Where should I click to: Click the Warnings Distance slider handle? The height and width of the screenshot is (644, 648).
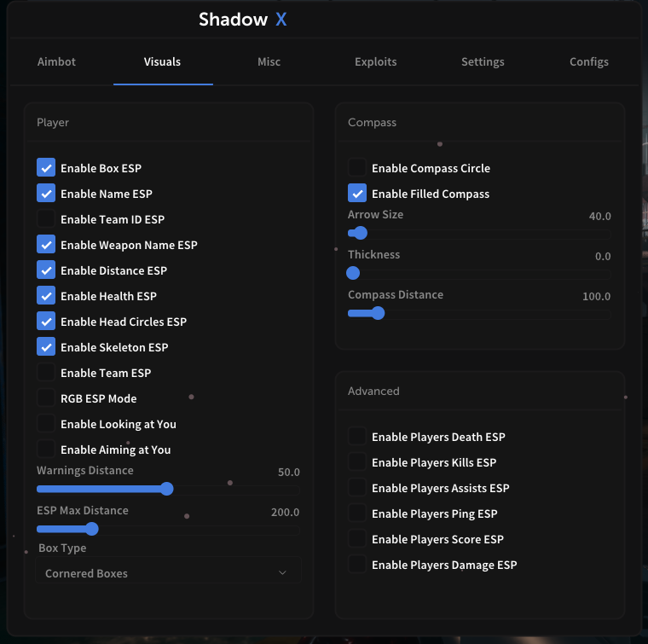tap(167, 489)
